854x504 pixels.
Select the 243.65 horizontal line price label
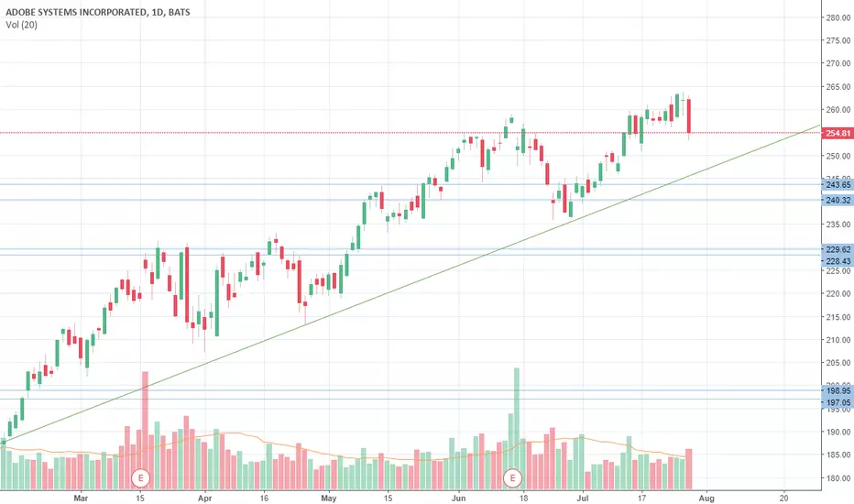click(x=838, y=185)
